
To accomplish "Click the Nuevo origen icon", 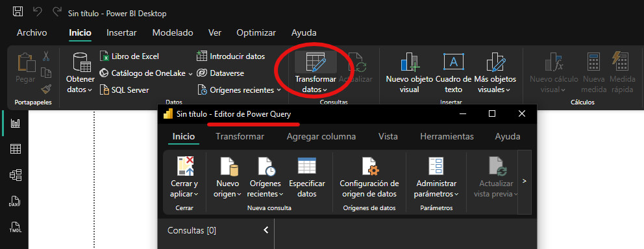I will [229, 166].
